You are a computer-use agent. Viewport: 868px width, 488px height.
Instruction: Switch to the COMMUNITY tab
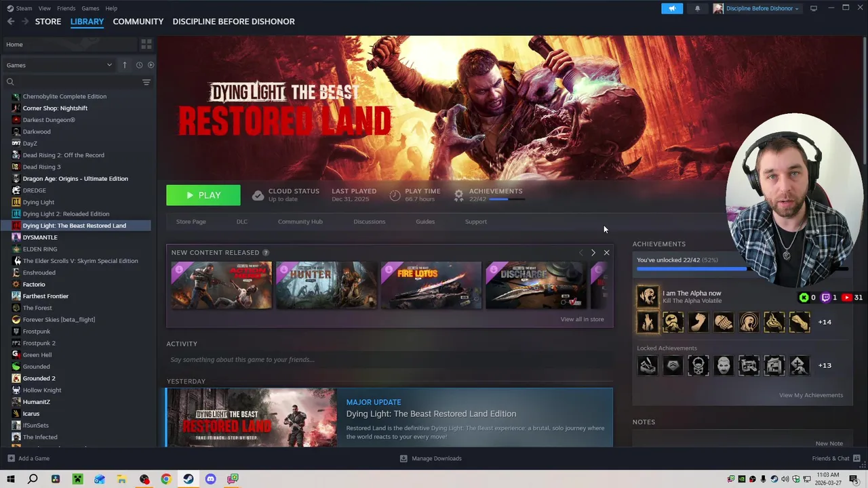[138, 22]
